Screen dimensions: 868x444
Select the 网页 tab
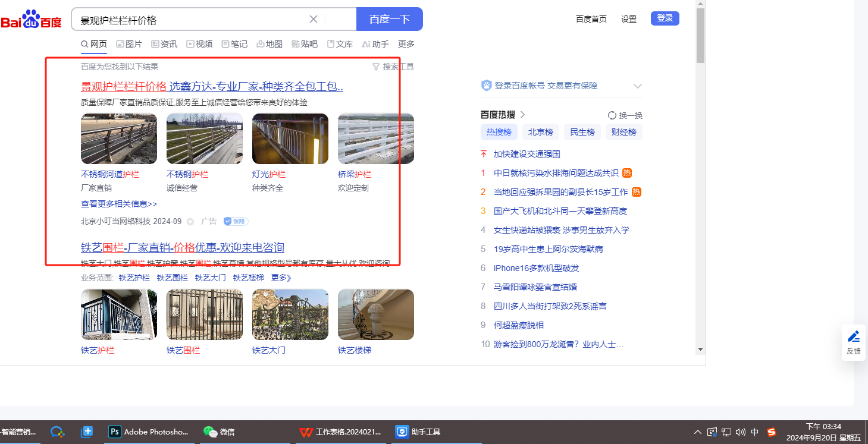tap(94, 44)
